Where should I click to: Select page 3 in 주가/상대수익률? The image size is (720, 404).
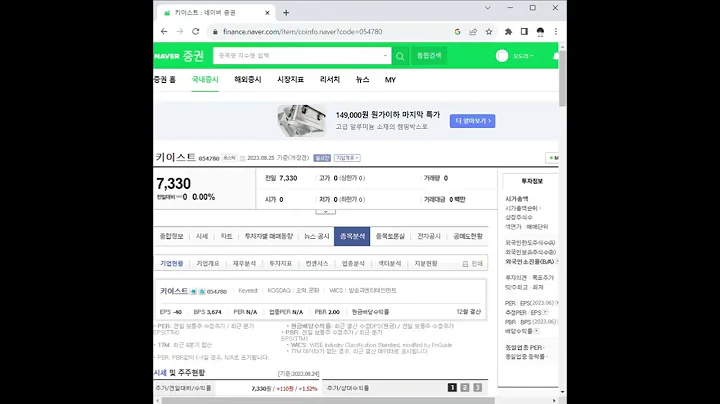tap(478, 388)
